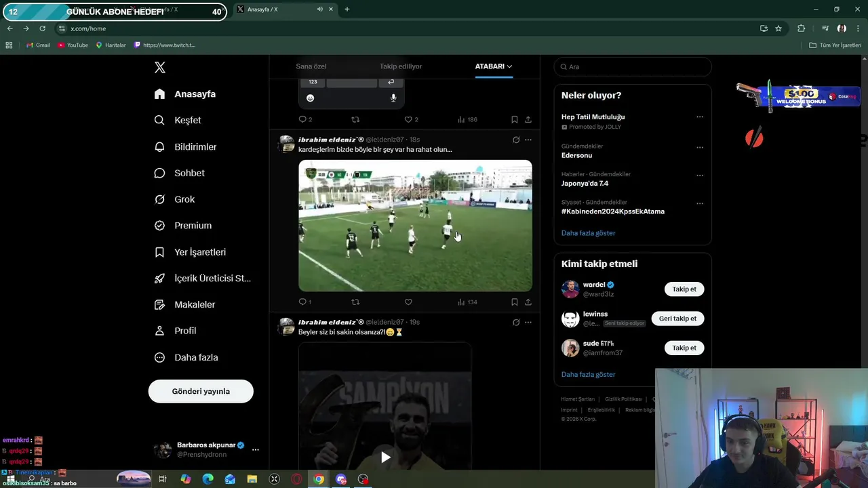Image resolution: width=868 pixels, height=488 pixels.
Task: Switch to Takip ediyor tab
Action: (401, 66)
